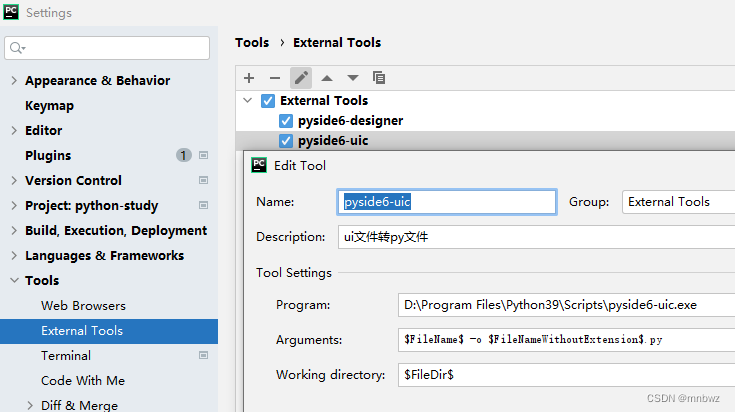
Task: Click the Plugins settings marker icon
Action: tap(204, 155)
